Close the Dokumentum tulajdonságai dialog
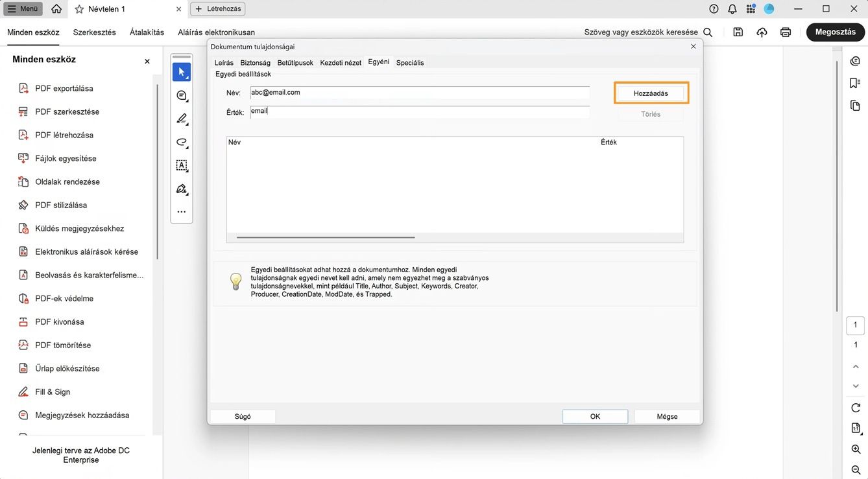 [x=693, y=47]
